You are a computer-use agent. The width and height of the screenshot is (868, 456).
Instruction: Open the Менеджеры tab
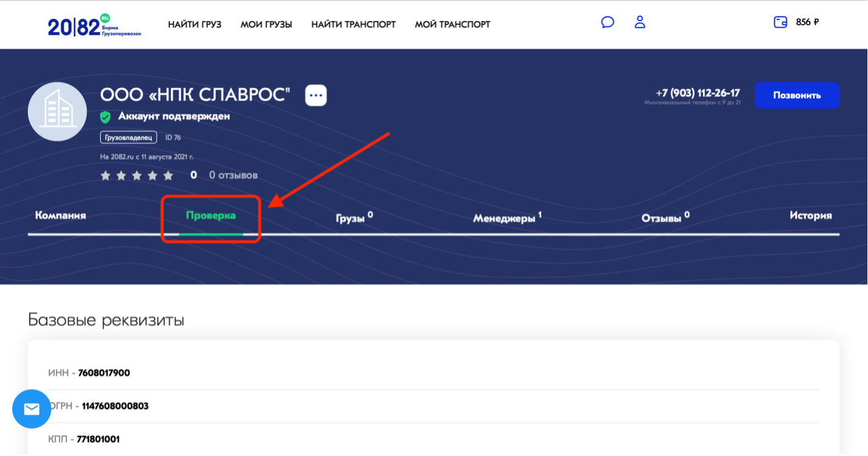507,217
